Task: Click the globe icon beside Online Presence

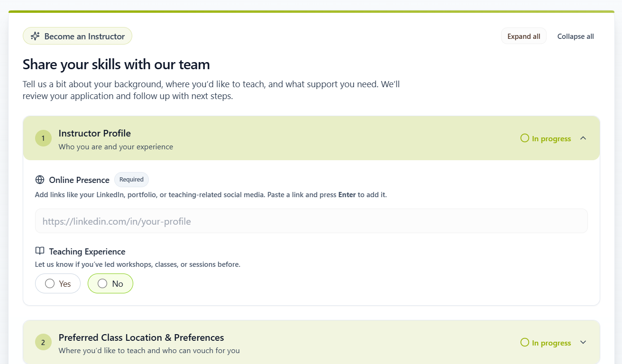Action: pos(39,180)
